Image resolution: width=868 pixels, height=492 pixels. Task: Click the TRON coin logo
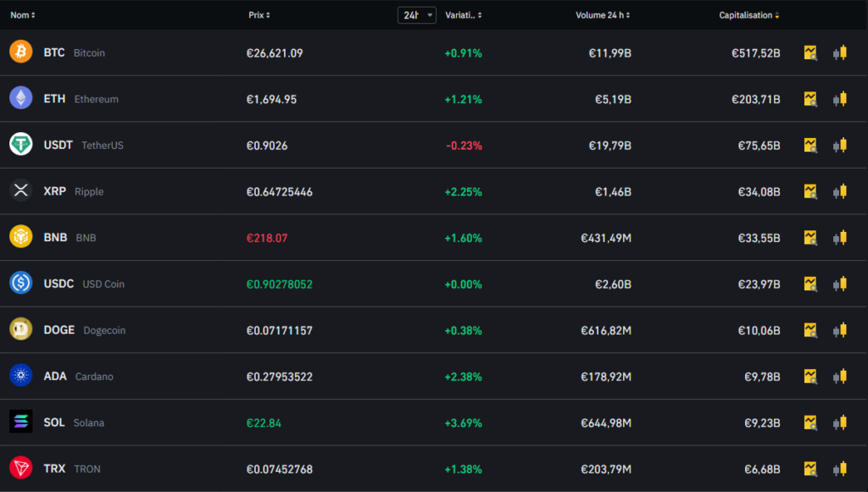pos(20,468)
